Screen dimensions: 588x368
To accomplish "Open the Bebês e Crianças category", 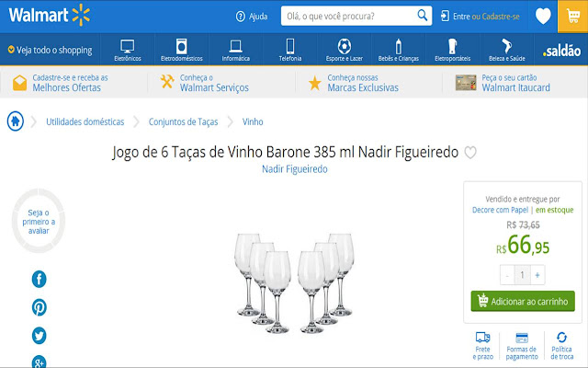I will coord(398,50).
